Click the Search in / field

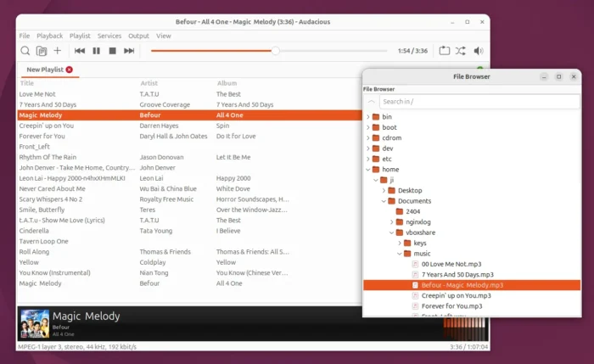point(479,102)
